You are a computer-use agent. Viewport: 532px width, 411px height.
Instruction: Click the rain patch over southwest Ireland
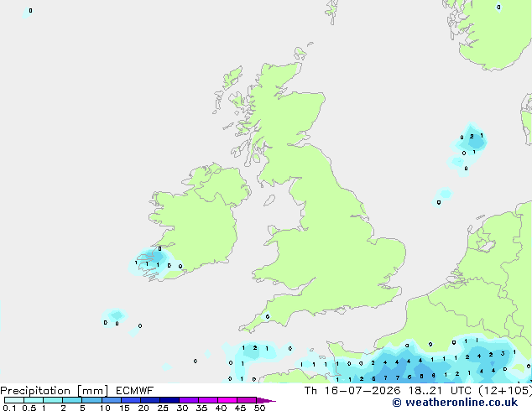(x=153, y=261)
